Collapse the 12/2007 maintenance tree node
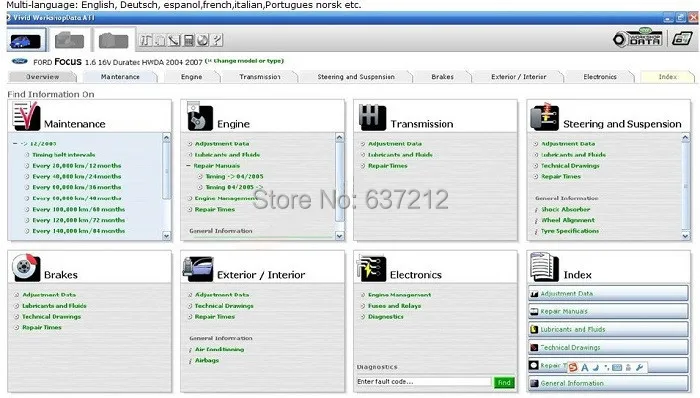The image size is (700, 398). [15, 144]
